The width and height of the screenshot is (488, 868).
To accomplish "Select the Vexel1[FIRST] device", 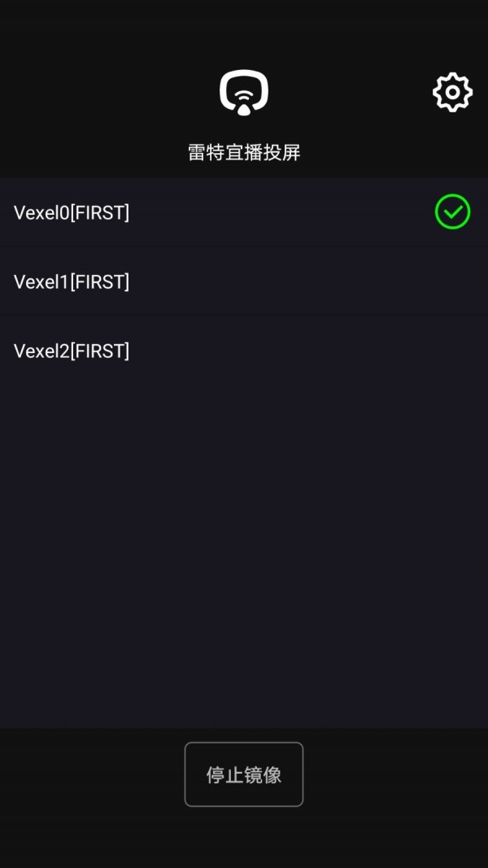I will point(72,281).
